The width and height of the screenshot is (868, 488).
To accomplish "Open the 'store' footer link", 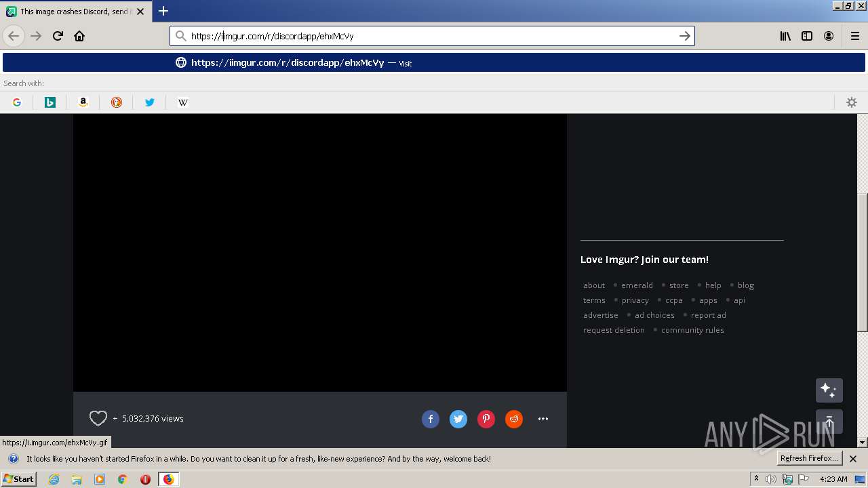I will click(679, 285).
